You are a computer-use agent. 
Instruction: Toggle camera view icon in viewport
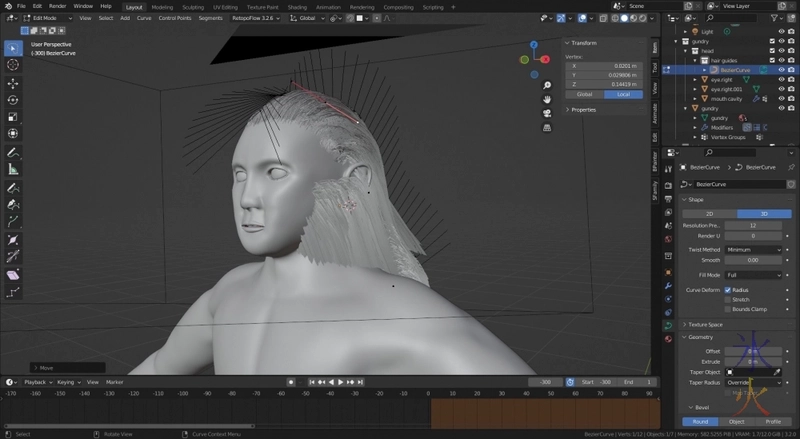coord(548,113)
